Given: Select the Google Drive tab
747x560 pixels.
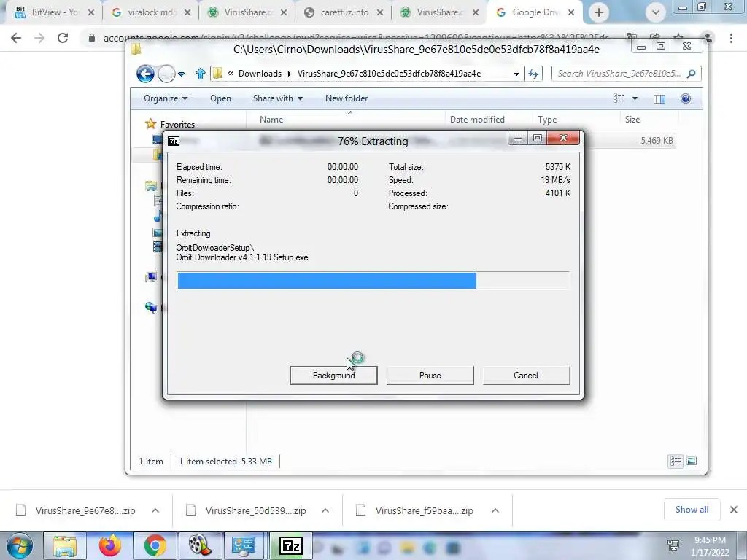Looking at the screenshot, I should click(535, 12).
